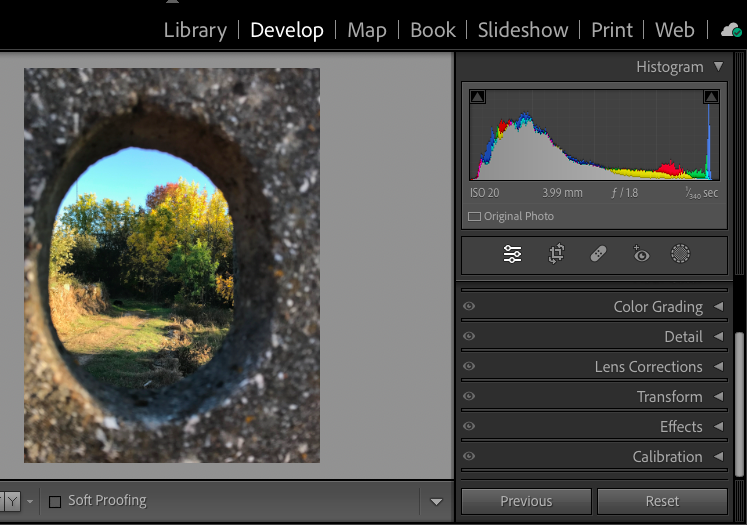Open the Masking tool
This screenshot has width=747, height=525.
coord(680,255)
